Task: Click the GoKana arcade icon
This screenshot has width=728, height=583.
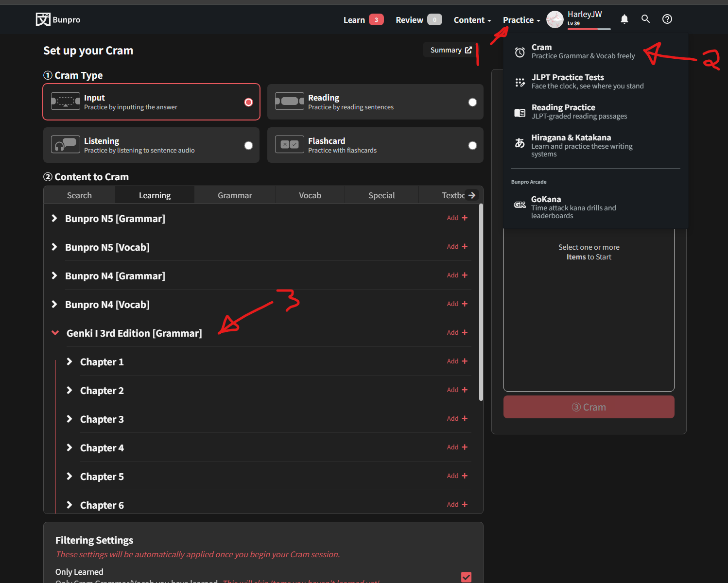Action: (520, 205)
